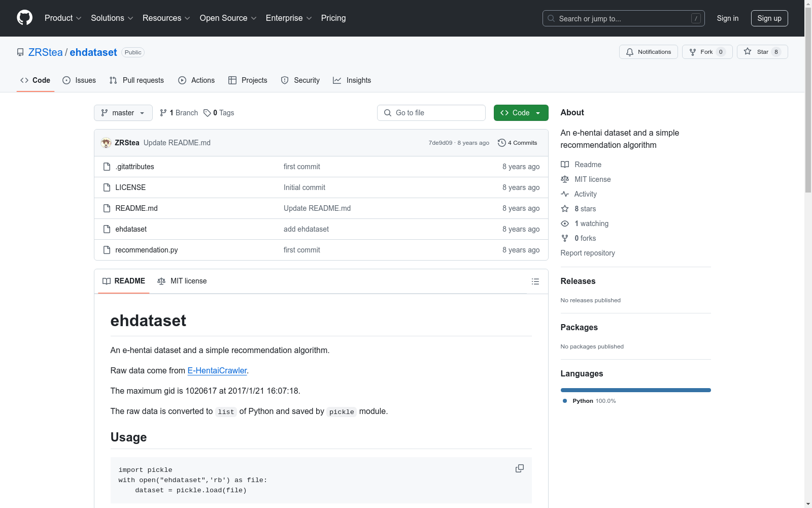Image resolution: width=812 pixels, height=508 pixels.
Task: Open the ZRStea owner profile link
Action: [46, 52]
